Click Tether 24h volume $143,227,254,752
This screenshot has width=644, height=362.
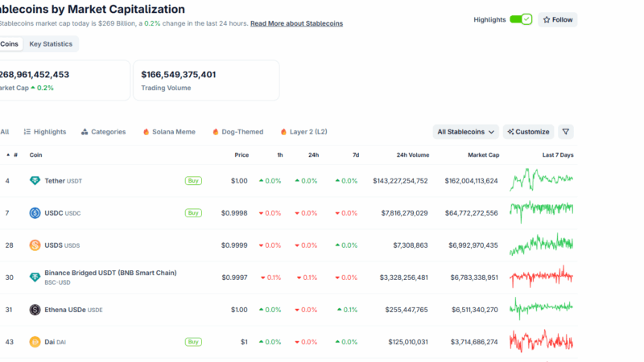click(400, 180)
